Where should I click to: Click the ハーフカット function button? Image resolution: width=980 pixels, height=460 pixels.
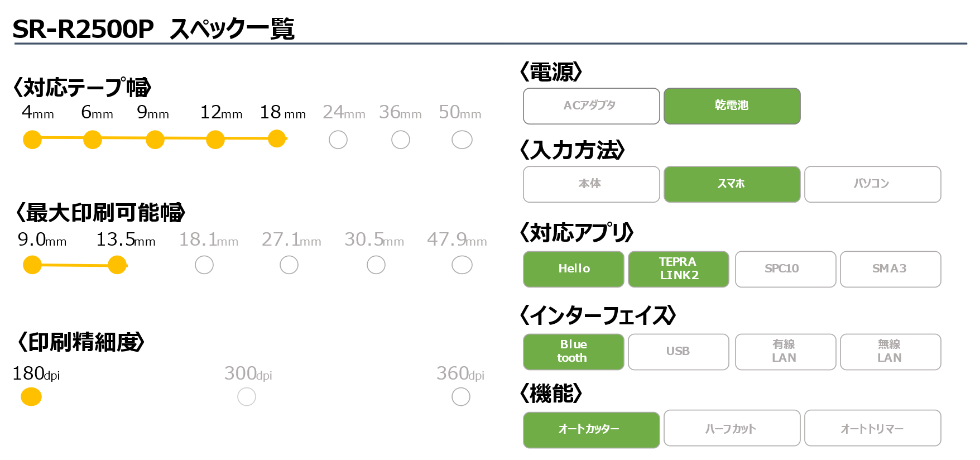click(732, 428)
